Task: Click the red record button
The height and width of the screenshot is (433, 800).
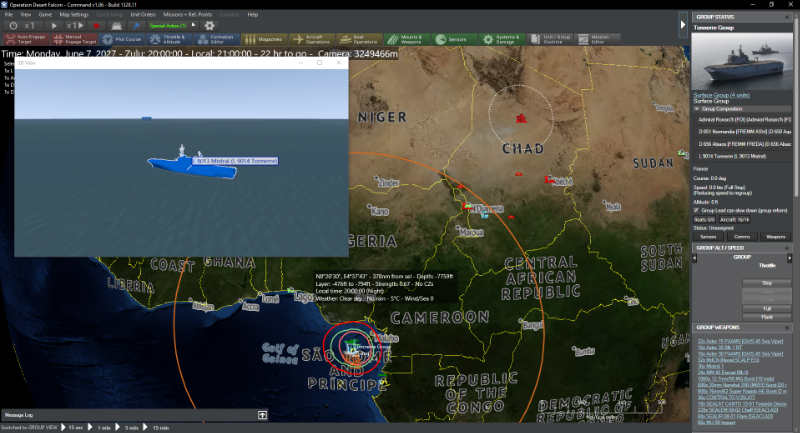Action: point(96,26)
